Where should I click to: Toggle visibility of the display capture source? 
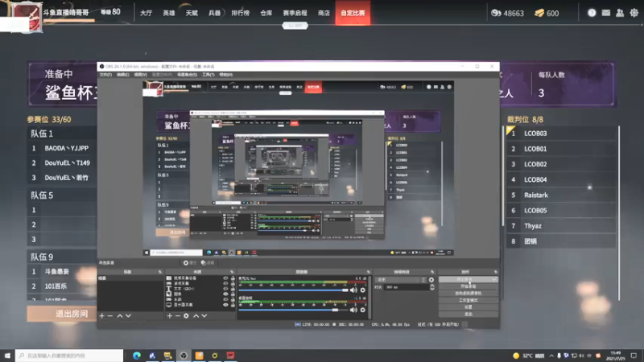click(x=225, y=305)
